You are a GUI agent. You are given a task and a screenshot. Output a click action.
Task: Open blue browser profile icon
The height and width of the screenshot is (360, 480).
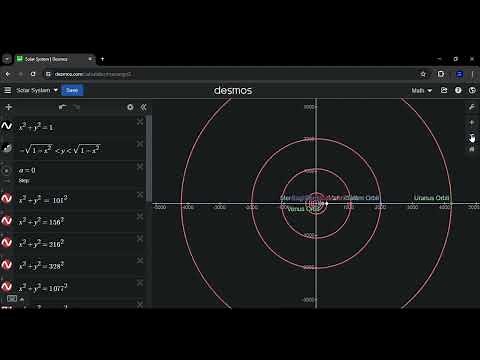(459, 74)
